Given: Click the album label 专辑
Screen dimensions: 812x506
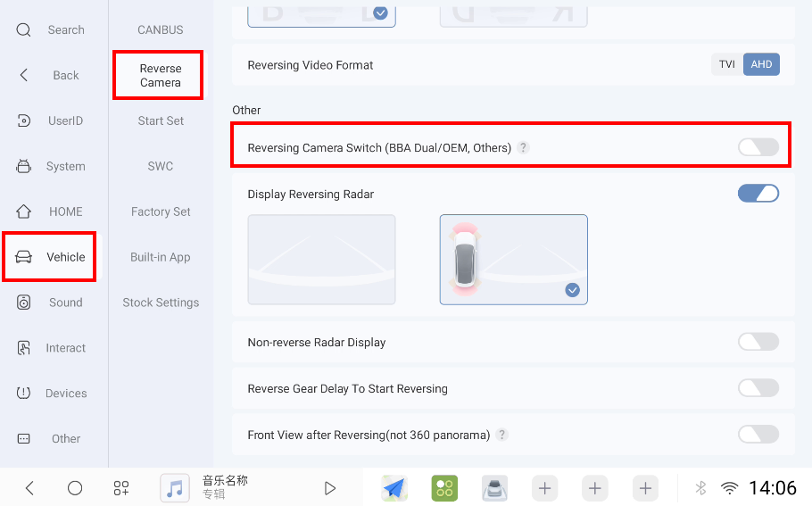Looking at the screenshot, I should point(213,494).
